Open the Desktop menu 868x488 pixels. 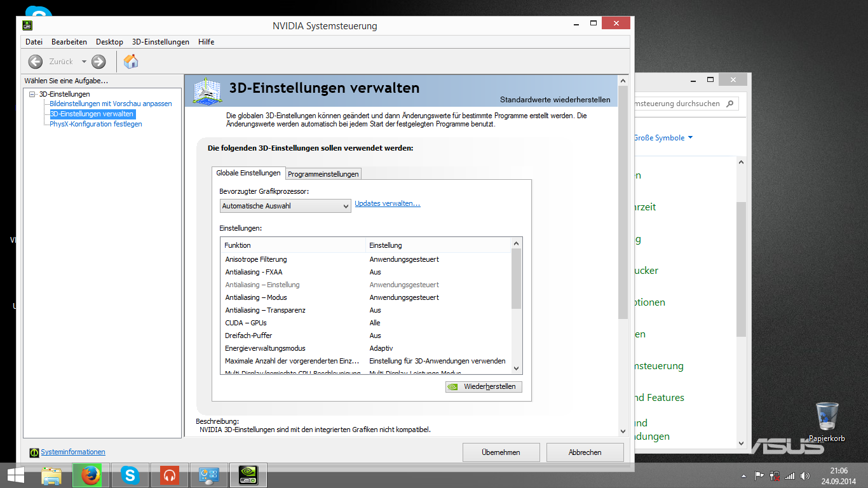pyautogui.click(x=109, y=42)
